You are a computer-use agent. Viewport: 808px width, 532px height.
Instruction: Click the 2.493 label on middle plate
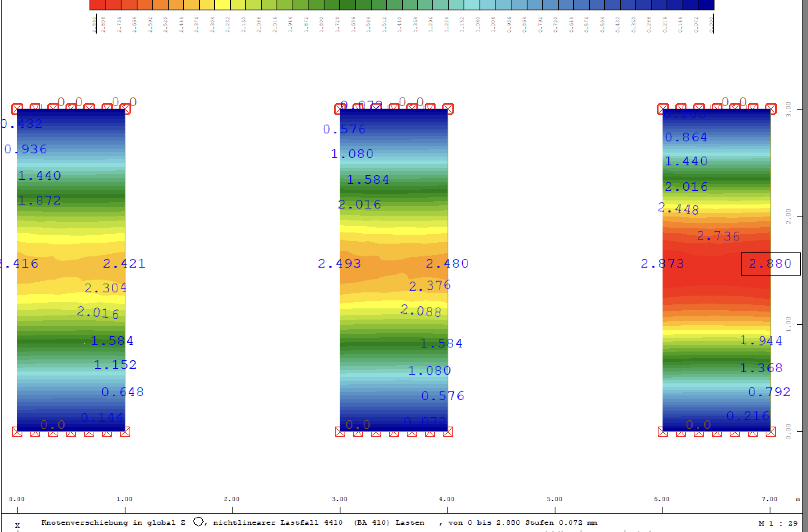click(339, 264)
